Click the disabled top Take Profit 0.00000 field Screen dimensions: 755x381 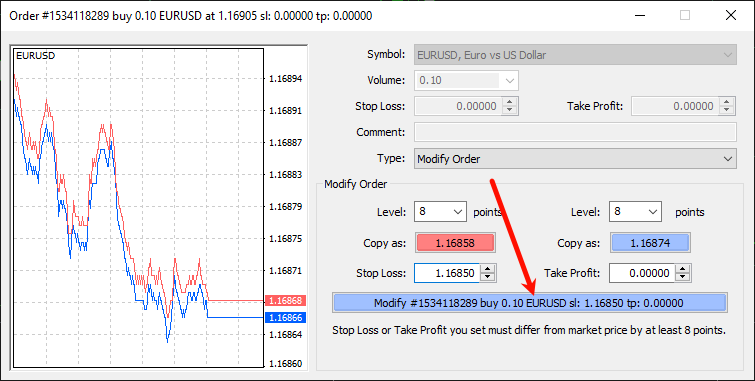(x=675, y=106)
